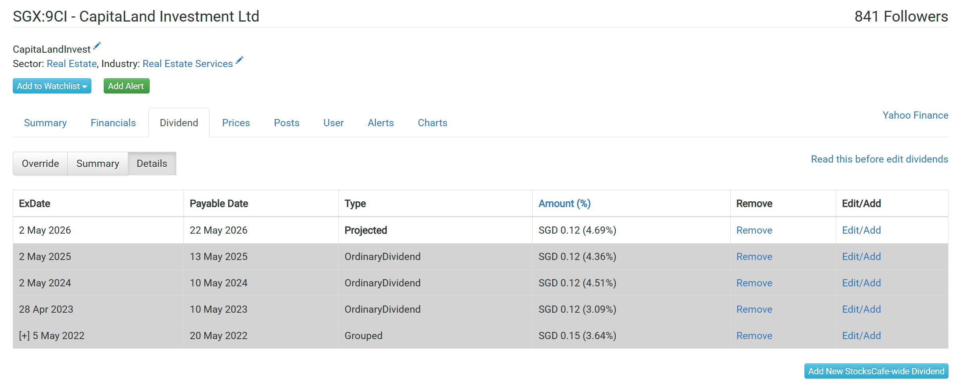Screen dimensions: 980x385
Task: Open the Real Estate sector link
Action: tap(72, 64)
